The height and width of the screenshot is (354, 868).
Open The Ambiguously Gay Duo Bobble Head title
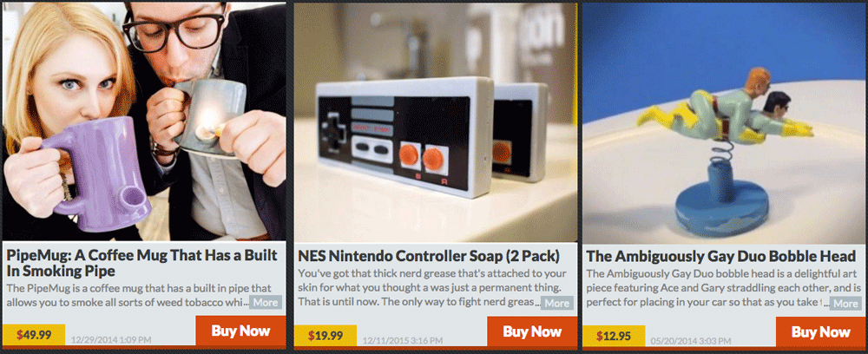click(x=720, y=257)
